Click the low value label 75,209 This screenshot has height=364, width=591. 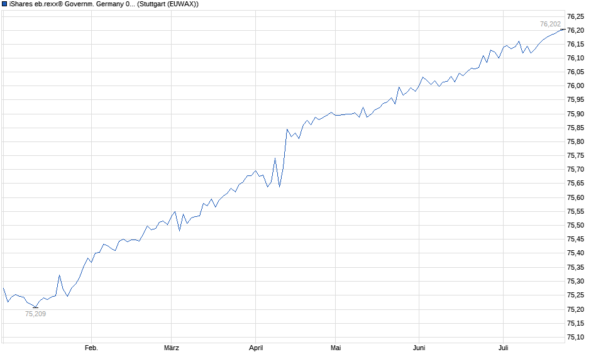click(35, 314)
